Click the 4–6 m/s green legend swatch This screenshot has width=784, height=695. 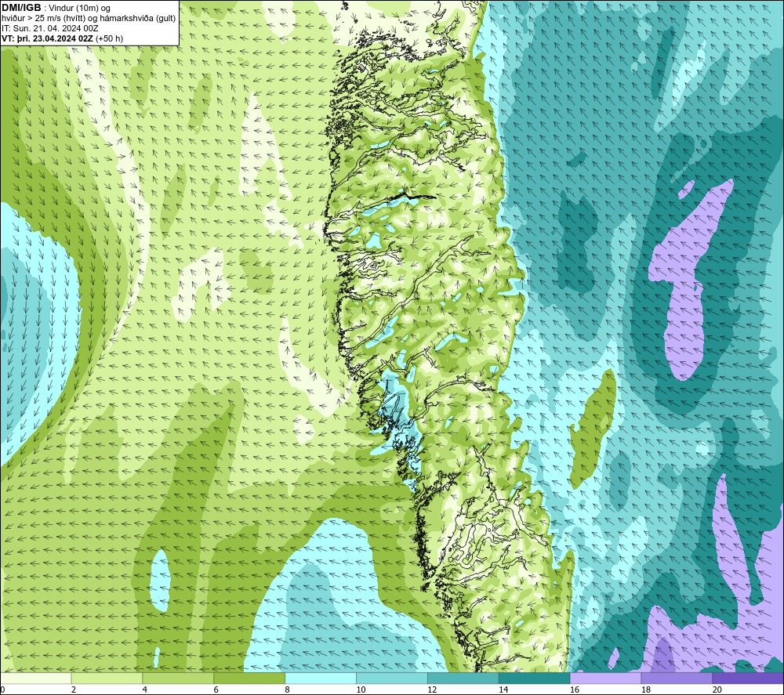(178, 678)
